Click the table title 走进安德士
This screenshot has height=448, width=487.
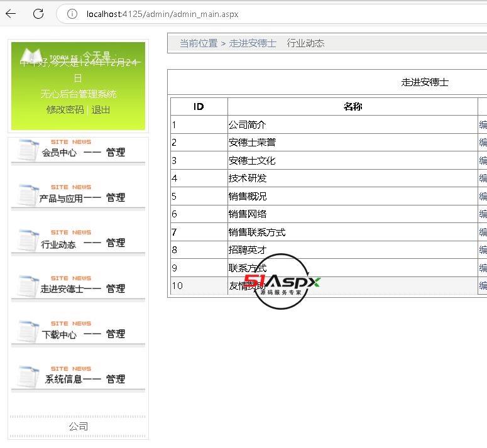click(x=425, y=82)
